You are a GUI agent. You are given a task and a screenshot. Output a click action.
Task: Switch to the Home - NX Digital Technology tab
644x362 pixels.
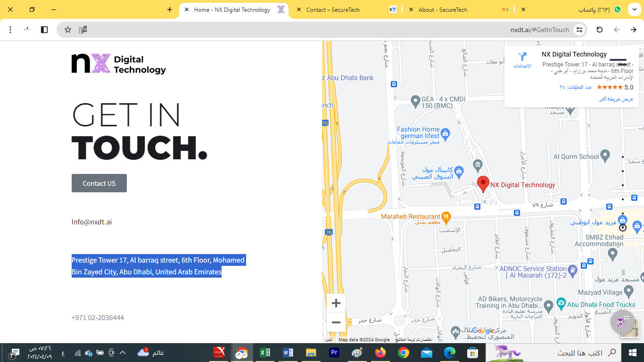(x=234, y=9)
